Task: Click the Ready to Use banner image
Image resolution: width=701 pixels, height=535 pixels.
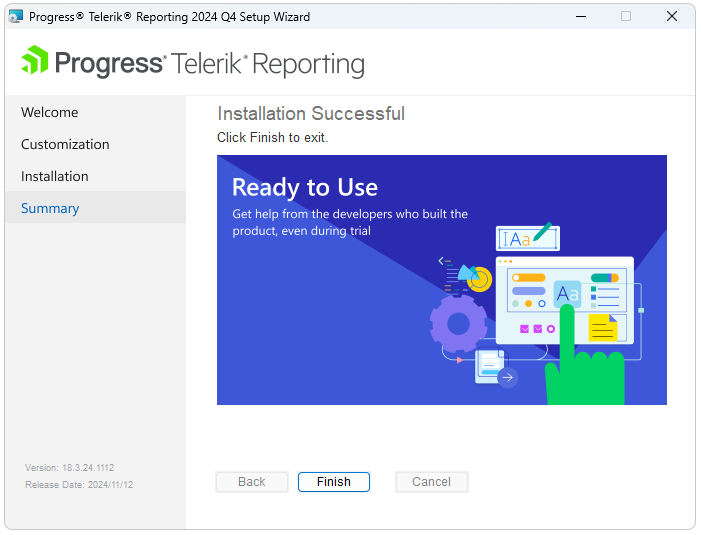Action: [442, 280]
